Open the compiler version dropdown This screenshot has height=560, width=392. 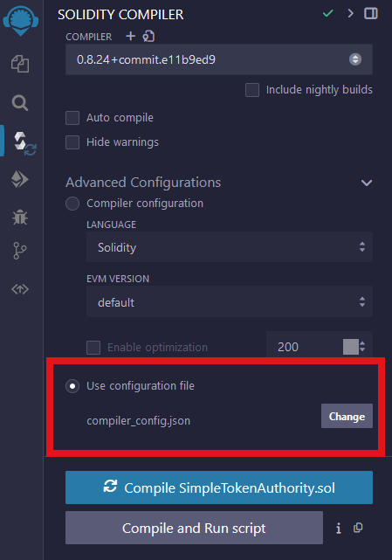pos(219,59)
